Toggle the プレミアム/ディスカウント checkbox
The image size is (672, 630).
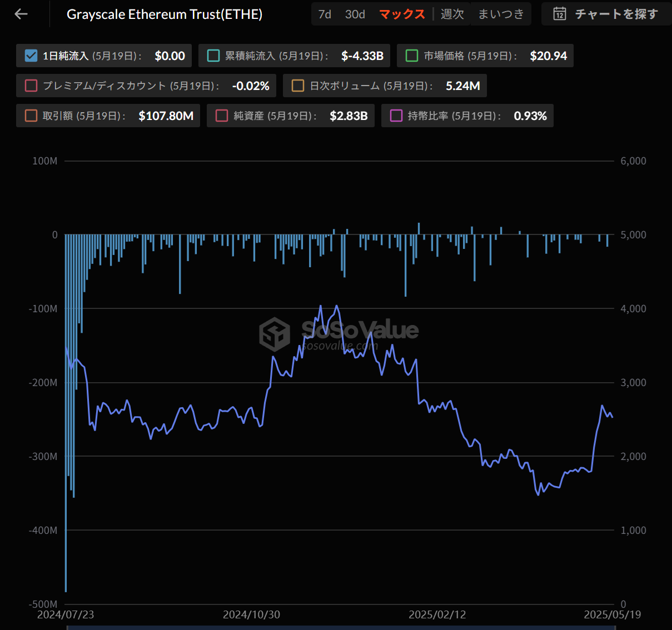pyautogui.click(x=31, y=86)
